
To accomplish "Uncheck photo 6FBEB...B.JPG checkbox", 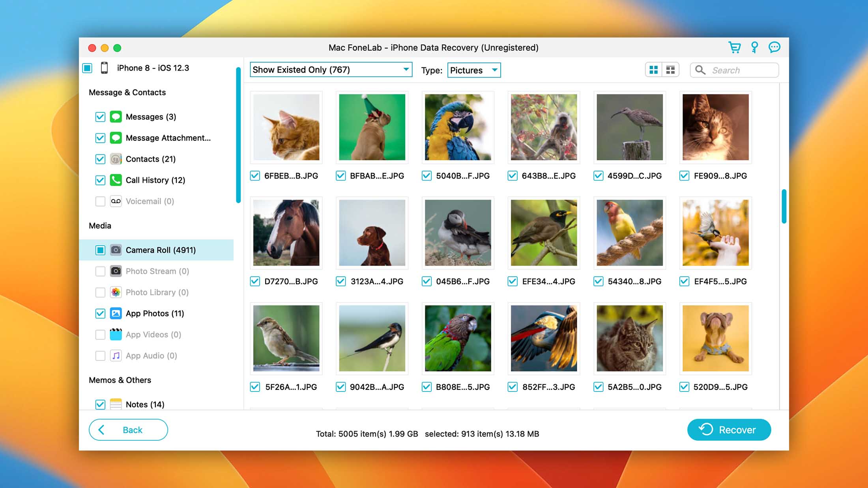I will pyautogui.click(x=255, y=176).
